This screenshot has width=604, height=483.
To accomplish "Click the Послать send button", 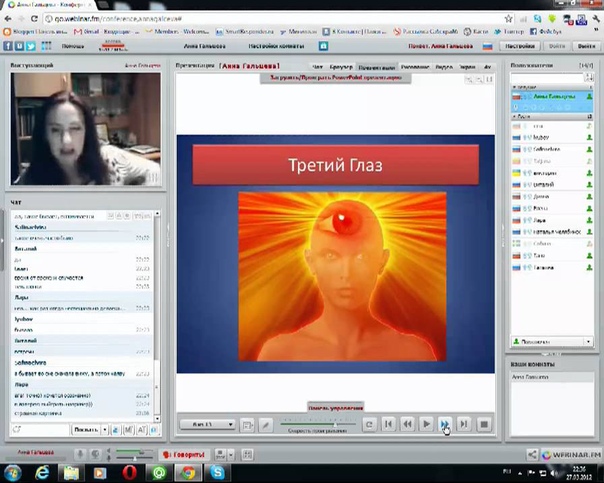I will tap(86, 429).
